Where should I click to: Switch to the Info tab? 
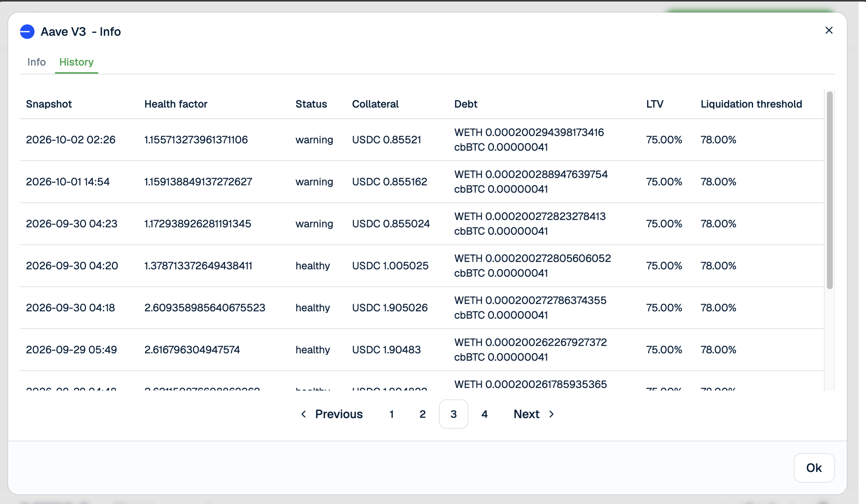pos(37,62)
